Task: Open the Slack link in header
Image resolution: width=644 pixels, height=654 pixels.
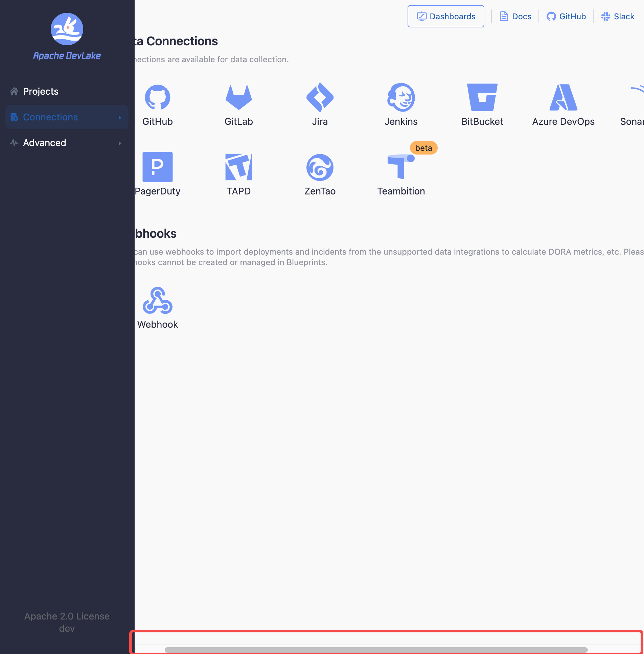Action: coord(618,16)
